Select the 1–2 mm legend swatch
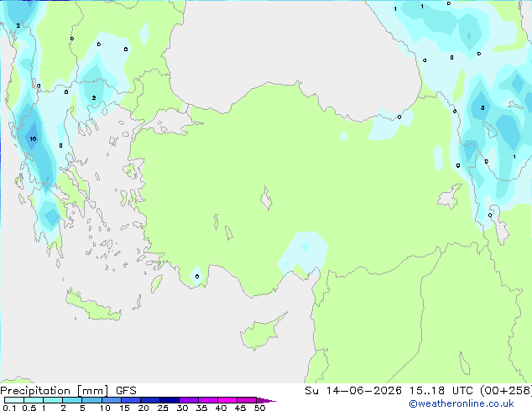532x411 pixels. click(53, 400)
